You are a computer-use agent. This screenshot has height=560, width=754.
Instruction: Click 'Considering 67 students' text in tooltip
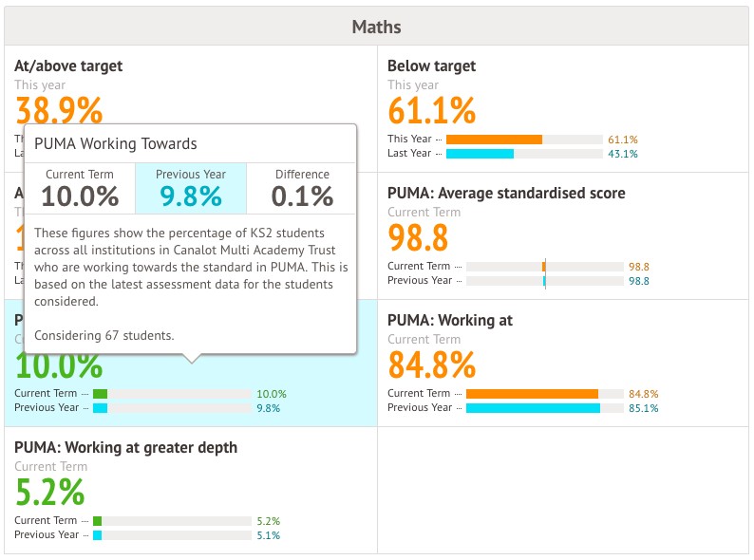104,336
